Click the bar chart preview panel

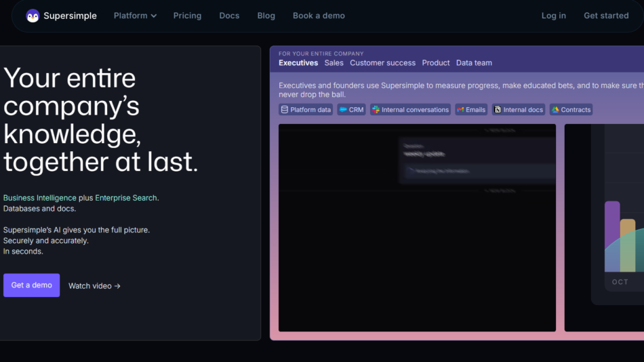604,228
